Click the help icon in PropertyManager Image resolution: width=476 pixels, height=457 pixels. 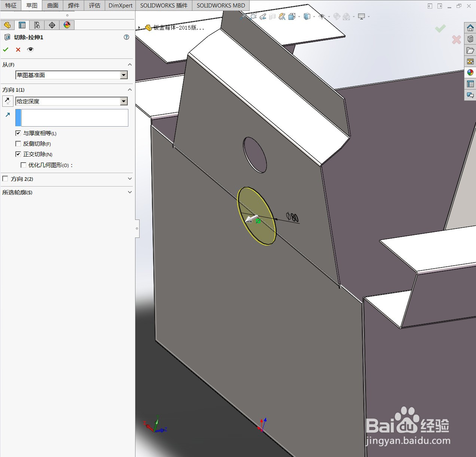click(x=126, y=37)
